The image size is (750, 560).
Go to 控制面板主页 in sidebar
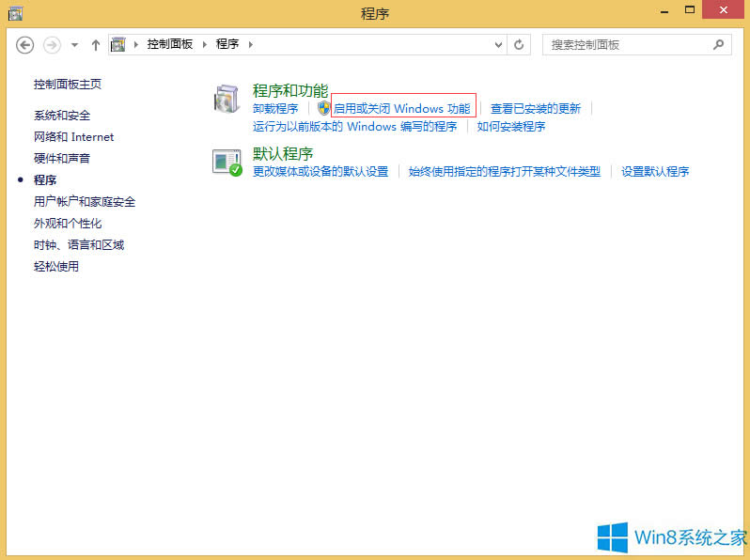pos(68,85)
